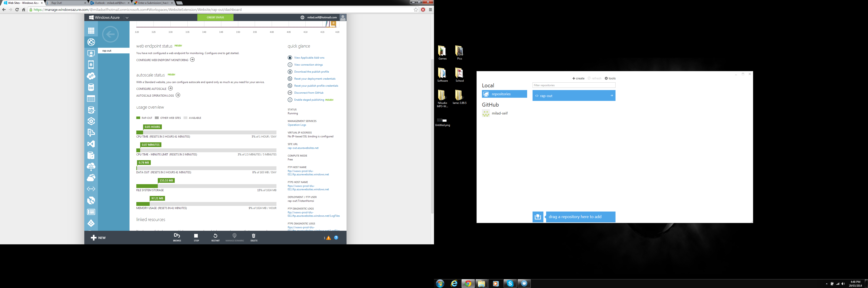
Task: Click Download the publish profile link
Action: (311, 72)
